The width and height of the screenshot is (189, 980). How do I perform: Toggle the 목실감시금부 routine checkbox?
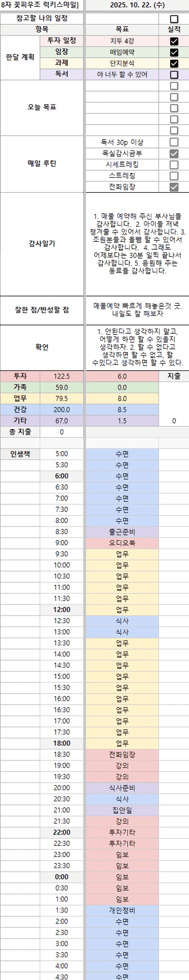click(x=174, y=154)
